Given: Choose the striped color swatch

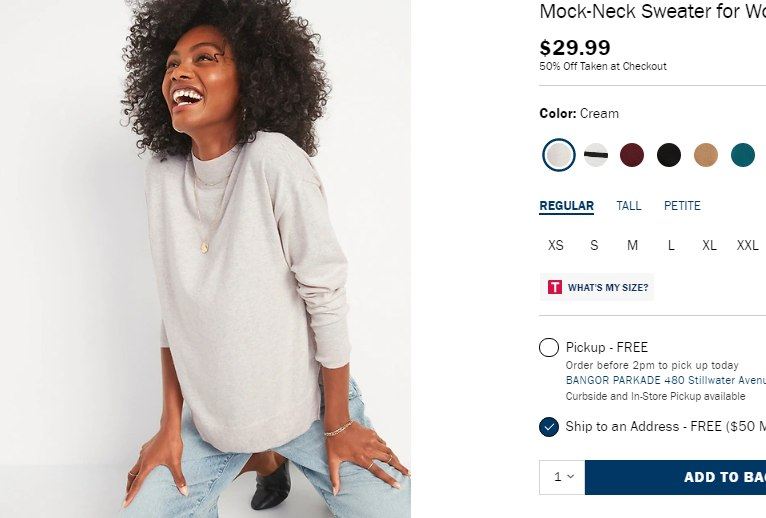Looking at the screenshot, I should click(x=596, y=155).
